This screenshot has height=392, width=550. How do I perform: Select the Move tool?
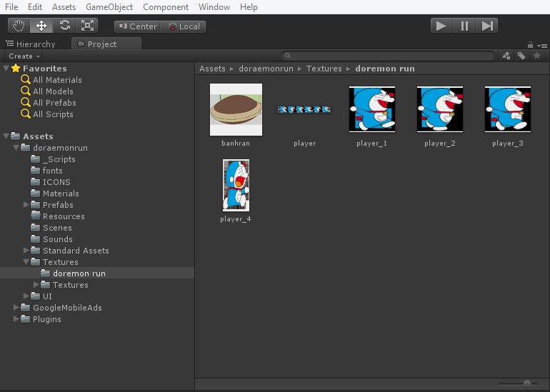[x=41, y=26]
